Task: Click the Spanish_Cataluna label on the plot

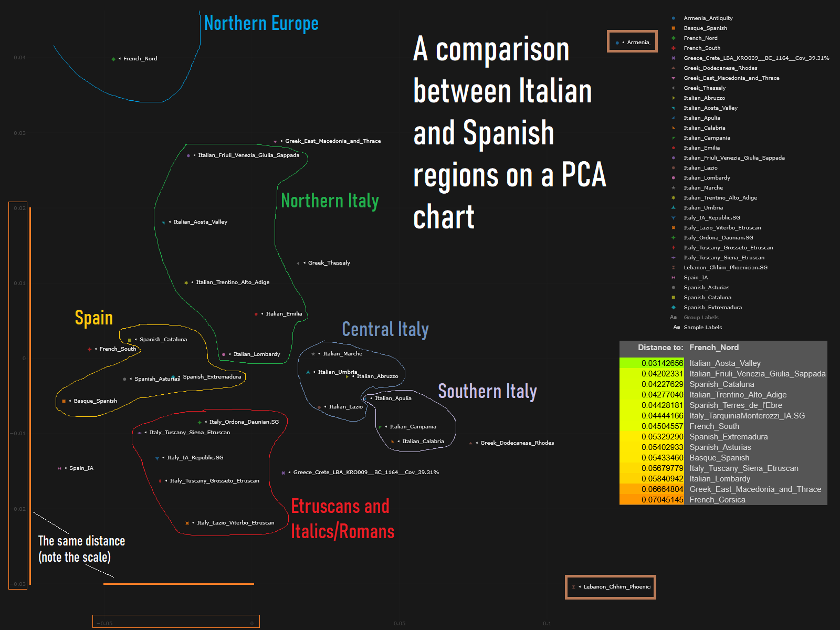Action: 163,340
